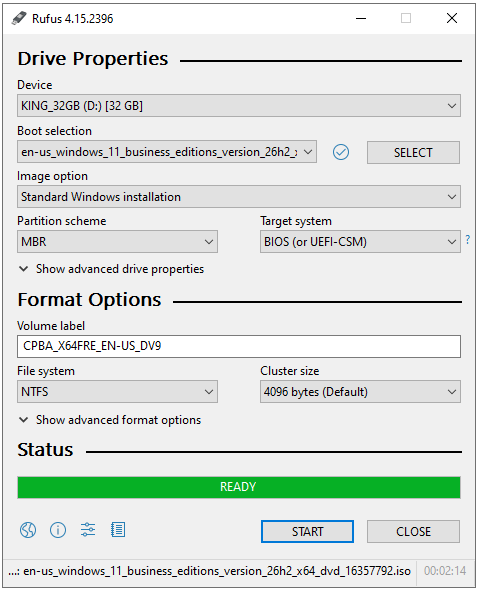Click the blue question mark help
Screen dimensions: 479x591
(468, 239)
